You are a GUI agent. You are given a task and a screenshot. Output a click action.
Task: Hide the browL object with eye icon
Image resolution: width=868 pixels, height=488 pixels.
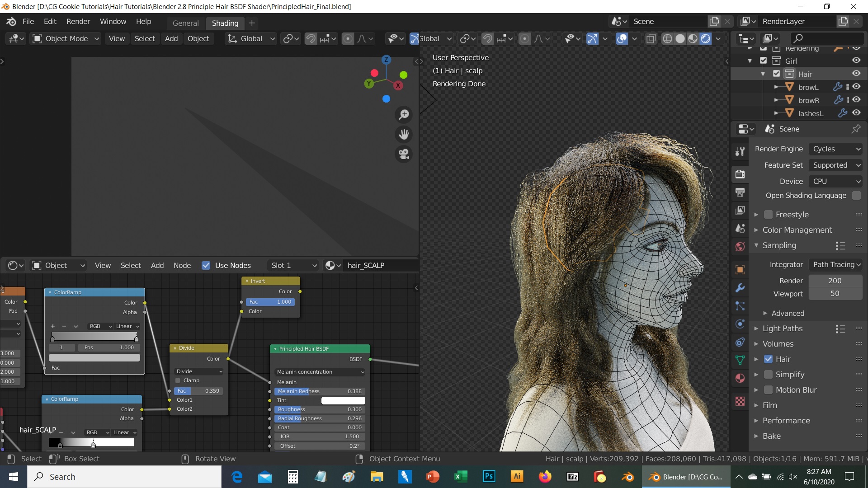(x=856, y=87)
